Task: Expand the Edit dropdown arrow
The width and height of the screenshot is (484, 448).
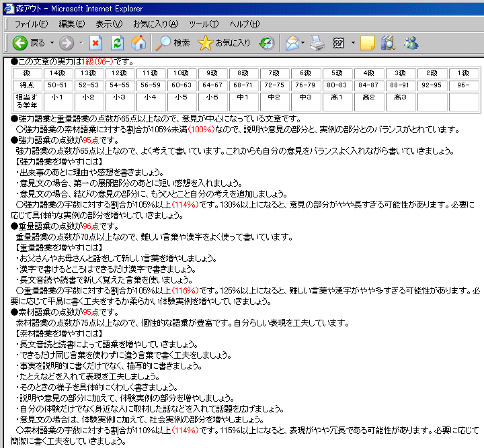Action: pyautogui.click(x=353, y=43)
